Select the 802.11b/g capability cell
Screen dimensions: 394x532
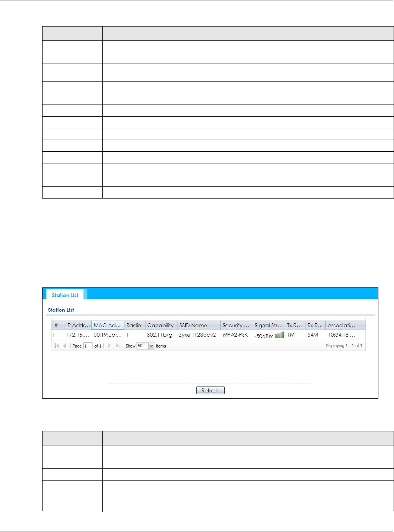160,335
